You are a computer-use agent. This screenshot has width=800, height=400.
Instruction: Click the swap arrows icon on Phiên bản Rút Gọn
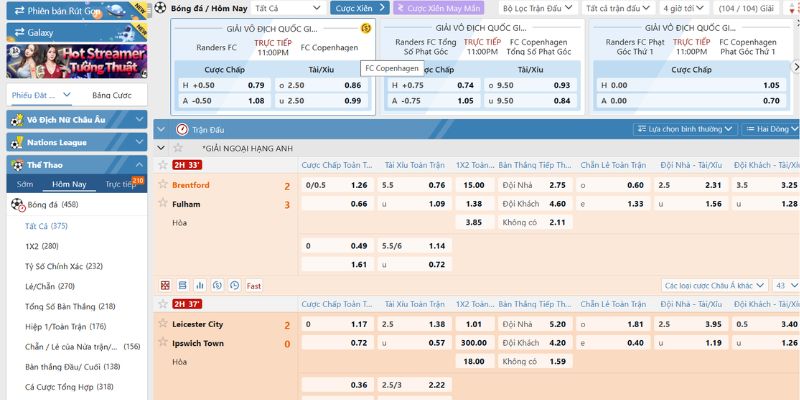click(19, 11)
